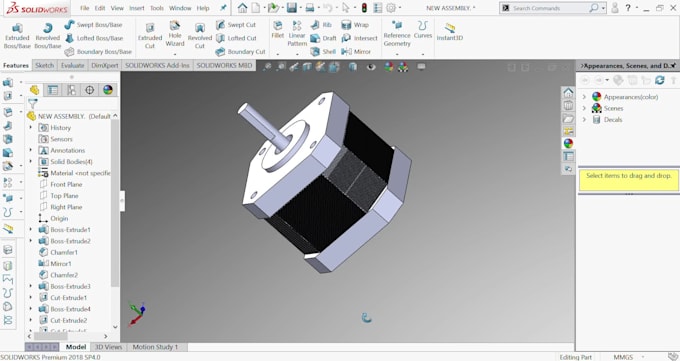Open the FeatureManager design tree tab
Screen dimensions: 680x361
34,90
